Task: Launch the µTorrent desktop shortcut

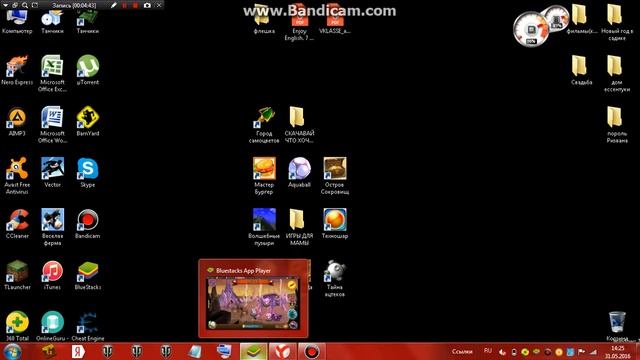Action: [88, 70]
